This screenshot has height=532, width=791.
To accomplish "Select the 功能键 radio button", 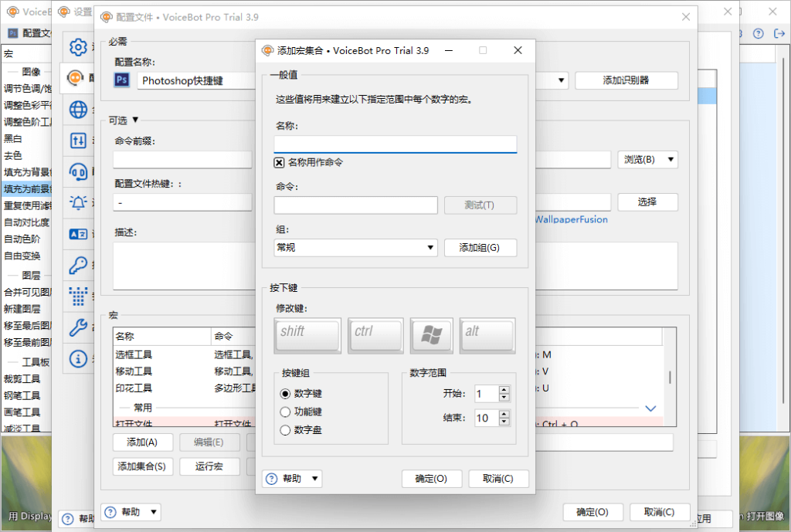I will coord(286,412).
